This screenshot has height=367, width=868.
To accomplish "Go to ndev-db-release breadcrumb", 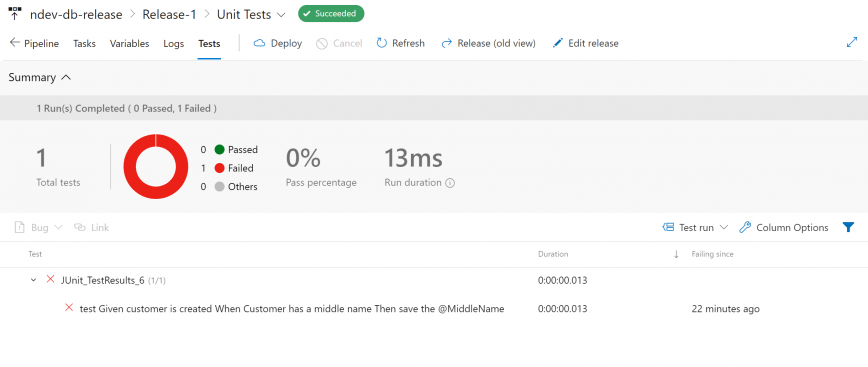I will 76,14.
